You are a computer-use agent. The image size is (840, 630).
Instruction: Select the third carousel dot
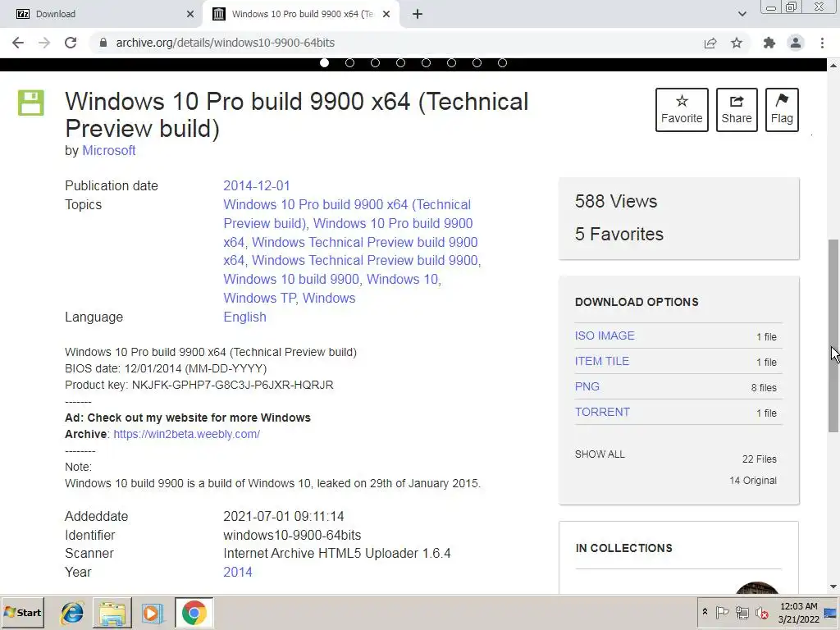coord(375,62)
